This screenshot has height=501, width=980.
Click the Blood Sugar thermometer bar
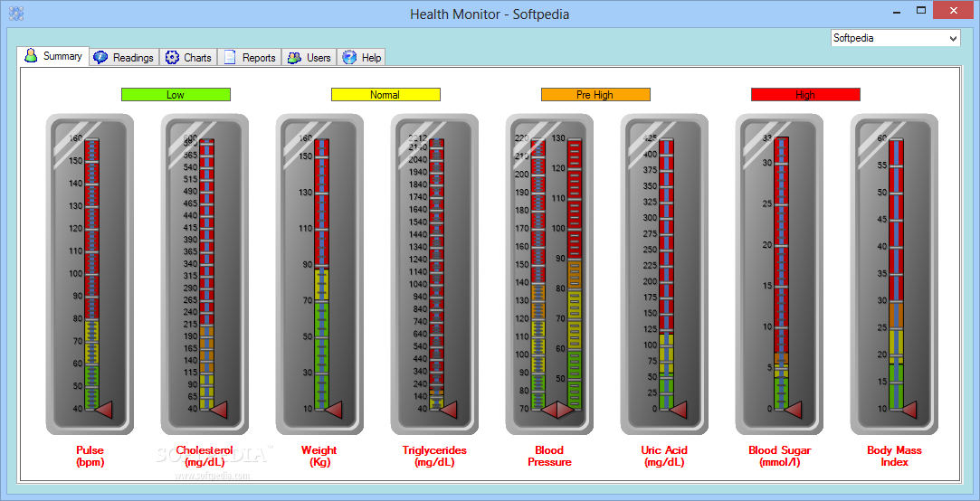[782, 274]
